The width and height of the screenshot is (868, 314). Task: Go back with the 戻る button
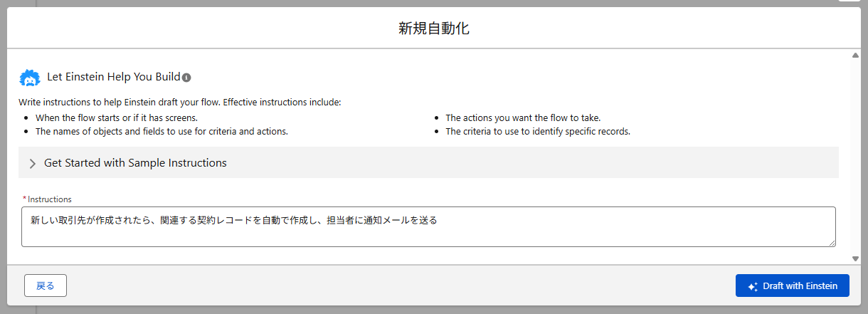tap(46, 286)
